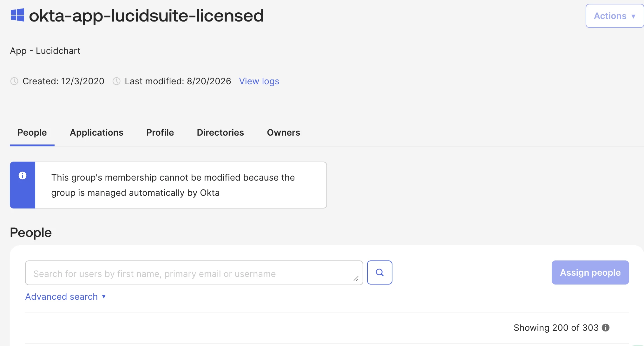The height and width of the screenshot is (346, 644).
Task: Click the Windows logo group icon
Action: (x=17, y=15)
